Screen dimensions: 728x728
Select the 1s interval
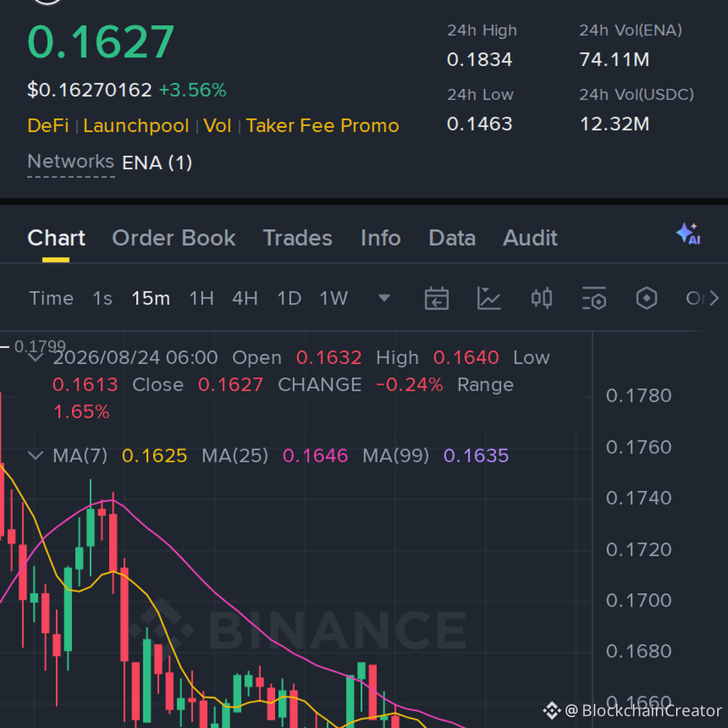point(102,298)
